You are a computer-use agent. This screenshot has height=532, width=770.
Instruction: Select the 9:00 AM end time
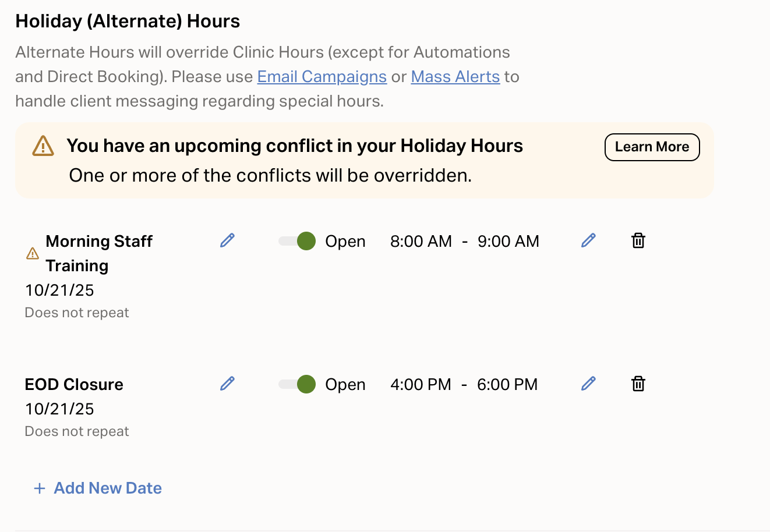[508, 242]
